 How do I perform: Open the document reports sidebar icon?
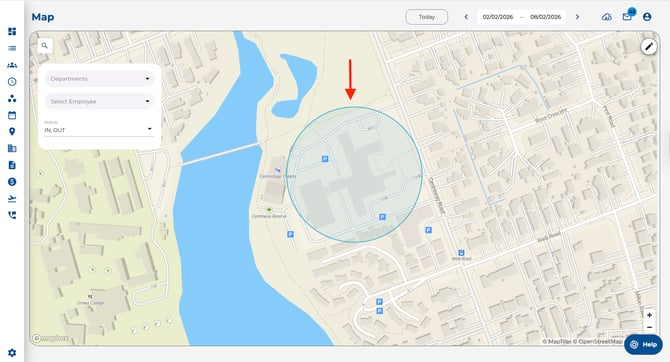(12, 165)
